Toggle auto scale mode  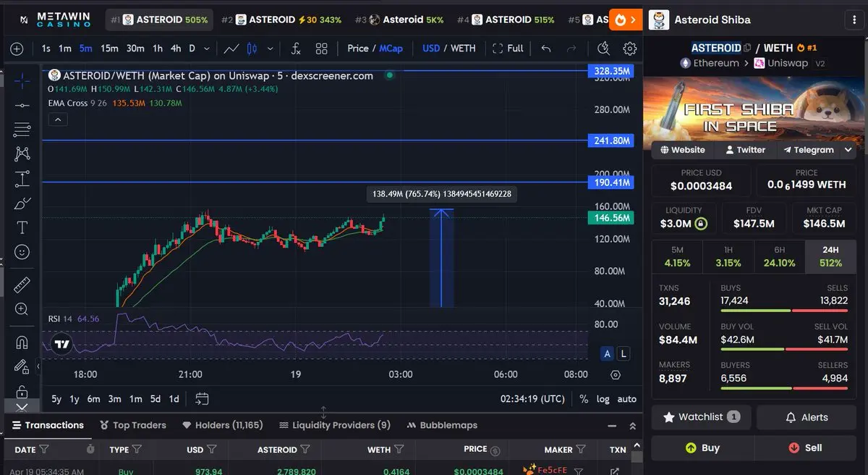pyautogui.click(x=626, y=399)
